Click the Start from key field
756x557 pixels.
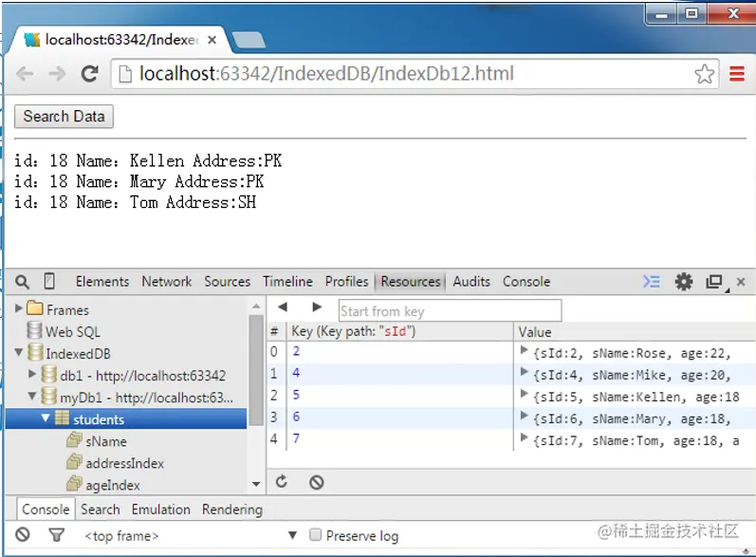(x=450, y=310)
